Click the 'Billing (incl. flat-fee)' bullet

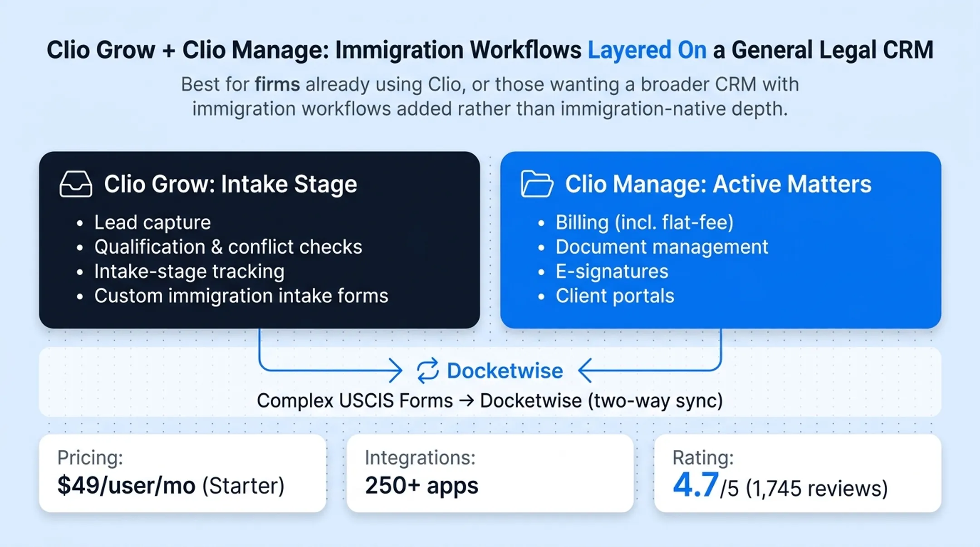click(x=645, y=222)
